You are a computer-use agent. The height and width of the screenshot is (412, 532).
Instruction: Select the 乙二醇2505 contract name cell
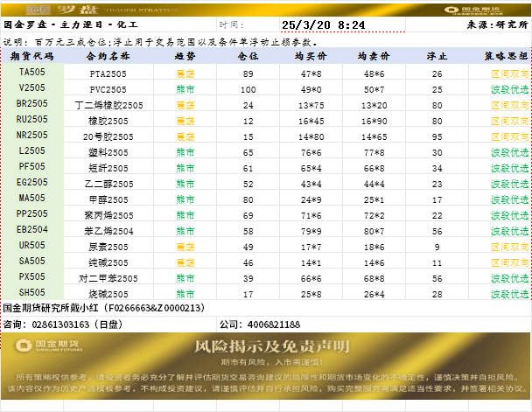click(108, 184)
